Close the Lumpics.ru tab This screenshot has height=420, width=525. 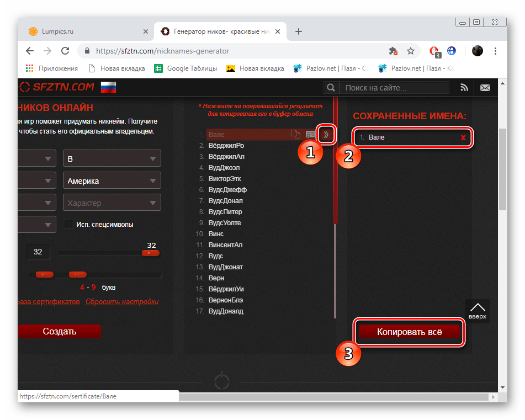point(146,31)
